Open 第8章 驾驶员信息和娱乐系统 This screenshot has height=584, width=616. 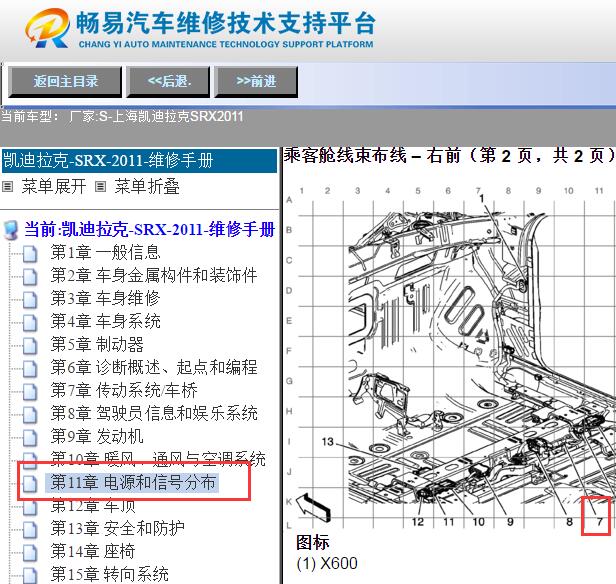pos(154,413)
